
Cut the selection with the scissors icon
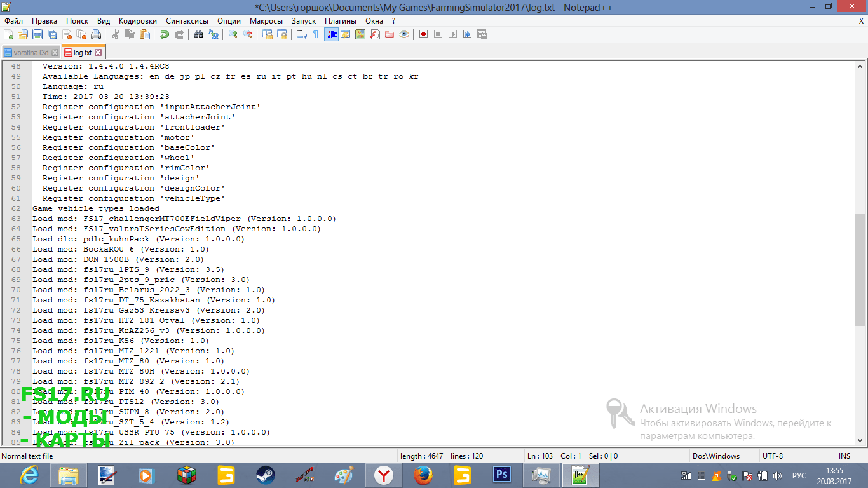[116, 34]
